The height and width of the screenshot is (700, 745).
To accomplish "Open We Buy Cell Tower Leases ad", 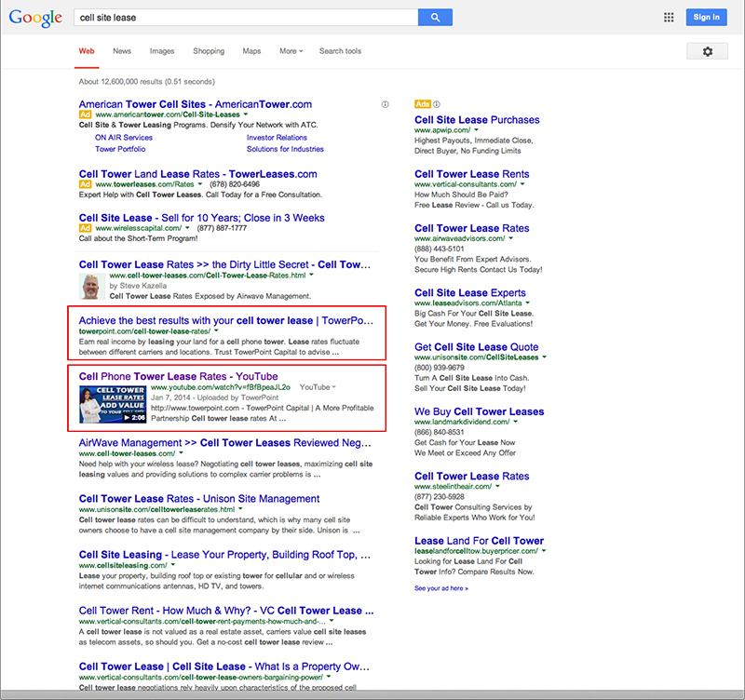I will tap(480, 411).
